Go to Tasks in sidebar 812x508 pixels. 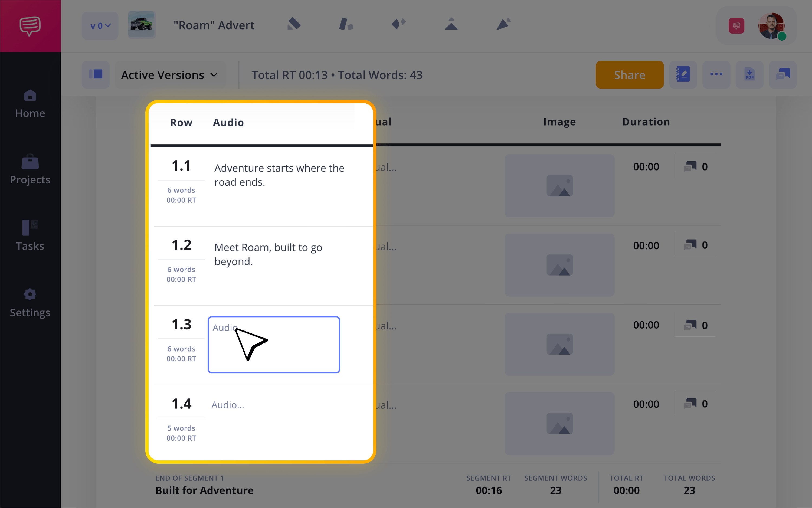pyautogui.click(x=30, y=236)
